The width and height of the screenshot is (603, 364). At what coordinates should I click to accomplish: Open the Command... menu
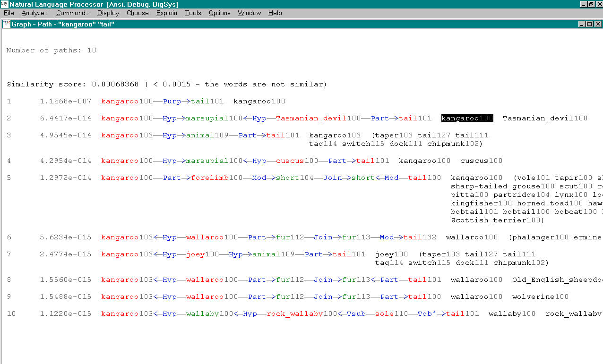tap(72, 13)
